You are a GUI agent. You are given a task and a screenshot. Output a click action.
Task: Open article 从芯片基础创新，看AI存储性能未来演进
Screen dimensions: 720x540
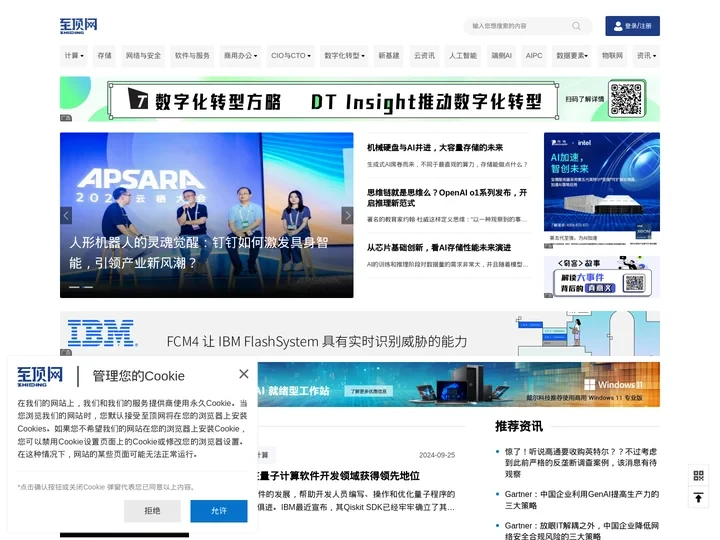click(439, 248)
